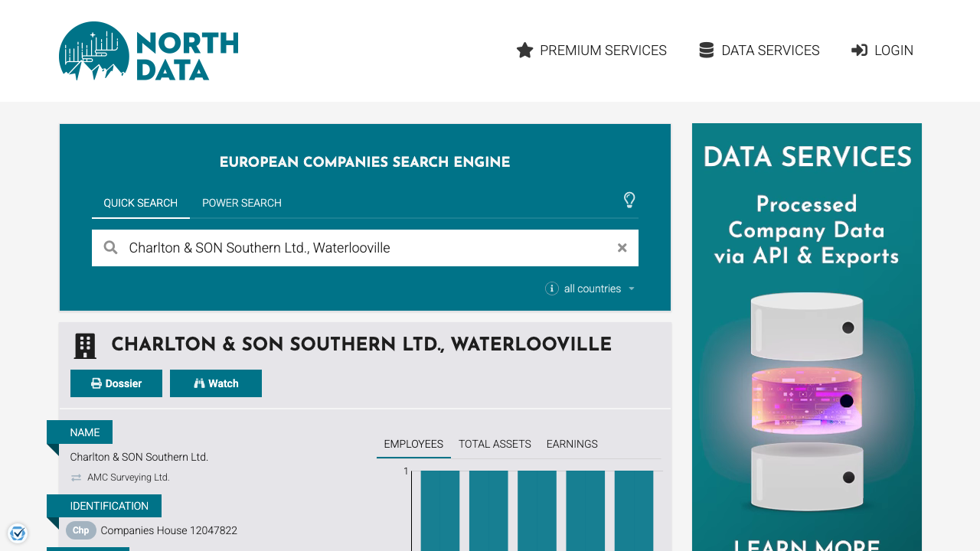Clear the search field with the X
980x551 pixels.
pyautogui.click(x=622, y=247)
